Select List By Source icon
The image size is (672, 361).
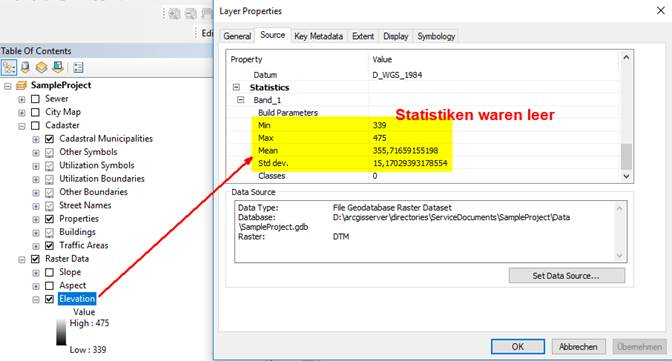25,67
